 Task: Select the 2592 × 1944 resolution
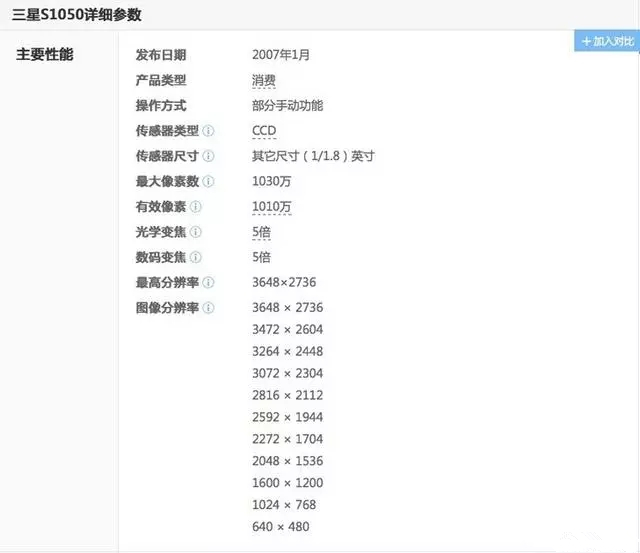(x=287, y=418)
